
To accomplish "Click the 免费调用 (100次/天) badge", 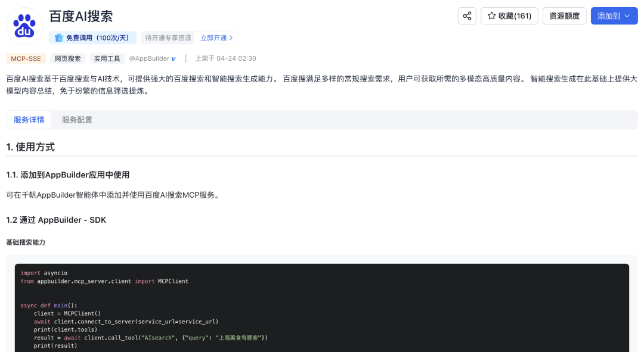I will [93, 38].
